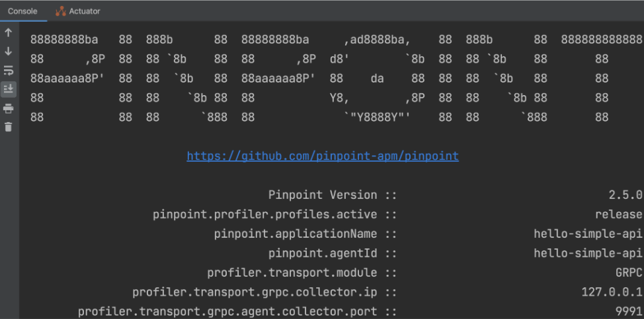The image size is (644, 319).
Task: Click the Actuator tab's orange icon
Action: 61,11
